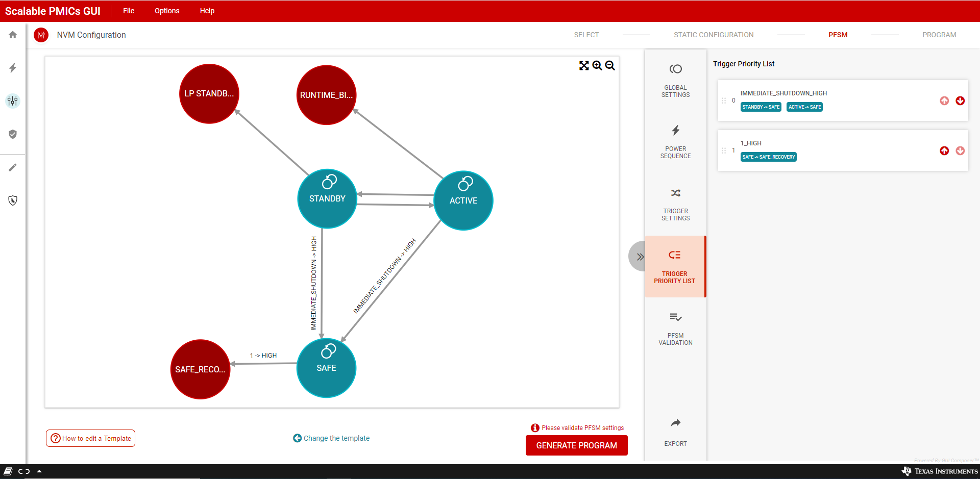Click Change the template link

[x=332, y=438]
